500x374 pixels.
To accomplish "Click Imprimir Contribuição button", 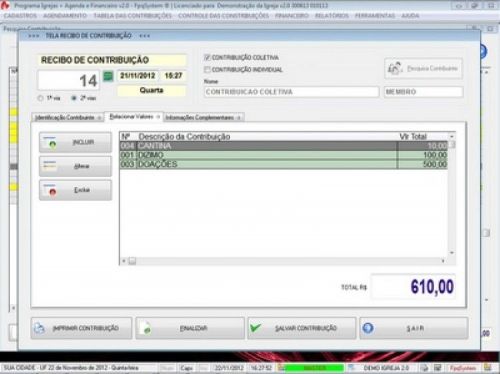I will 81,328.
